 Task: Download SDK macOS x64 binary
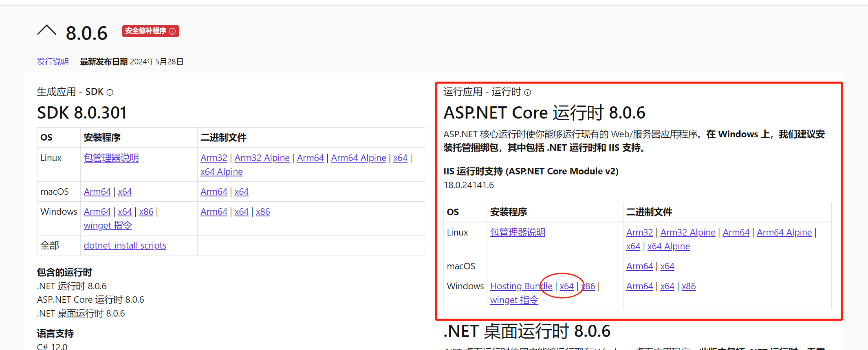tap(242, 192)
